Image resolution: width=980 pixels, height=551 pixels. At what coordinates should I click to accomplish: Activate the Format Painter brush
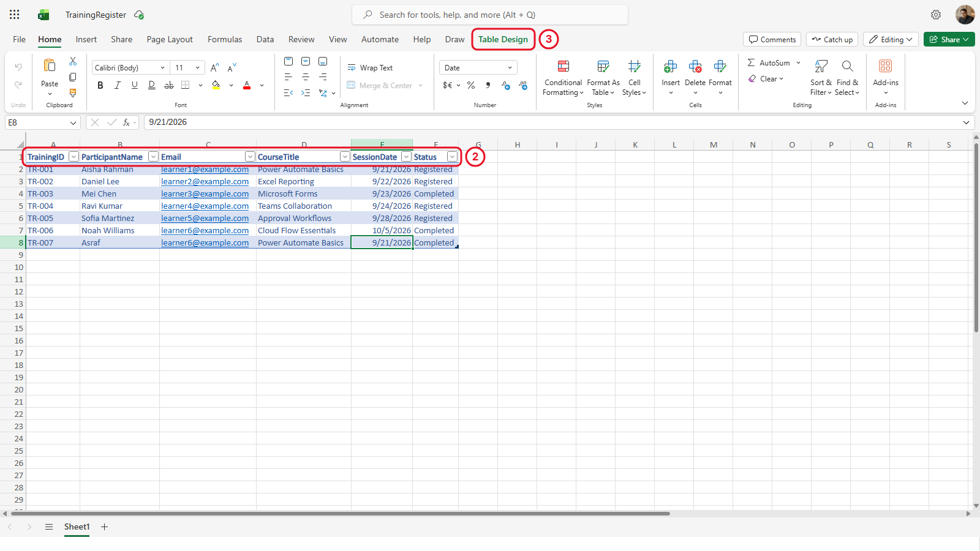[x=73, y=93]
